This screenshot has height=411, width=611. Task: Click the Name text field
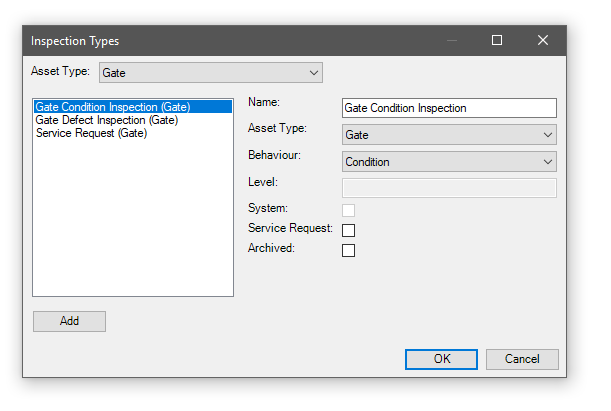click(x=449, y=108)
